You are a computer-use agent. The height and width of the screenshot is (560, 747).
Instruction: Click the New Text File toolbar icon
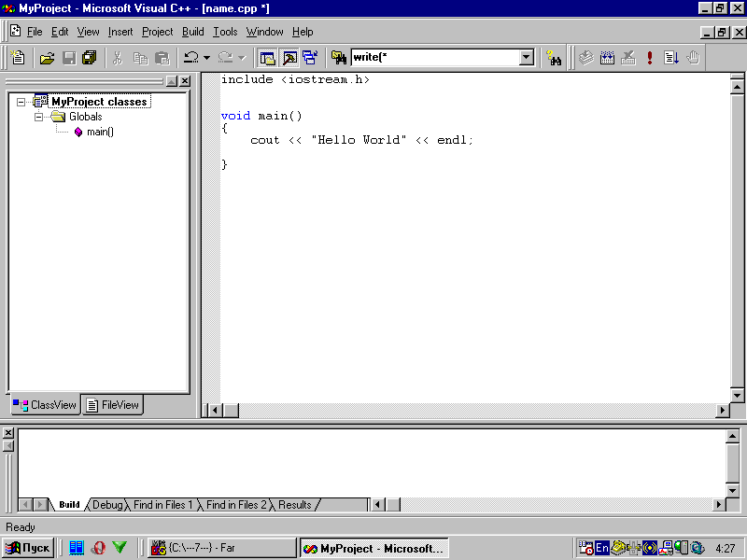(x=18, y=58)
